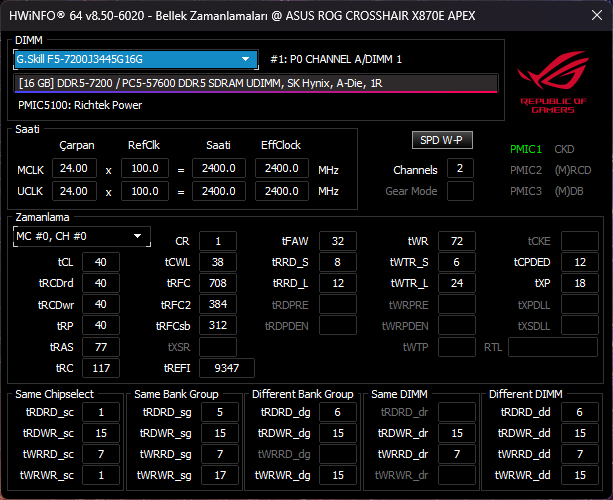This screenshot has height=500, width=613.
Task: Open the G.Skill F5-7200J3445G16G DIMM dropdown
Action: click(x=136, y=59)
